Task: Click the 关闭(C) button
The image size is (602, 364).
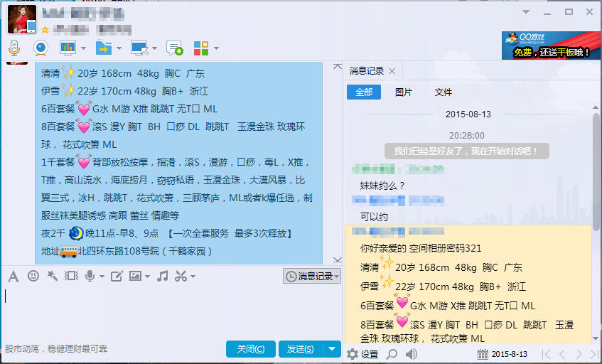Action: pyautogui.click(x=251, y=348)
